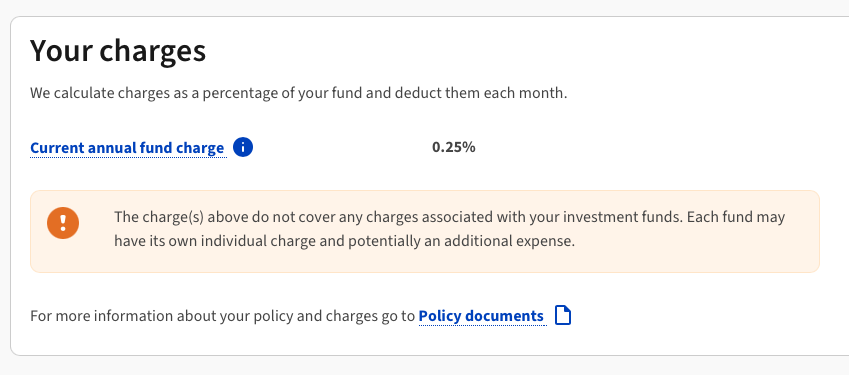This screenshot has height=375, width=849.
Task: Click empty white area right of Your charges heading
Action: pos(514,51)
